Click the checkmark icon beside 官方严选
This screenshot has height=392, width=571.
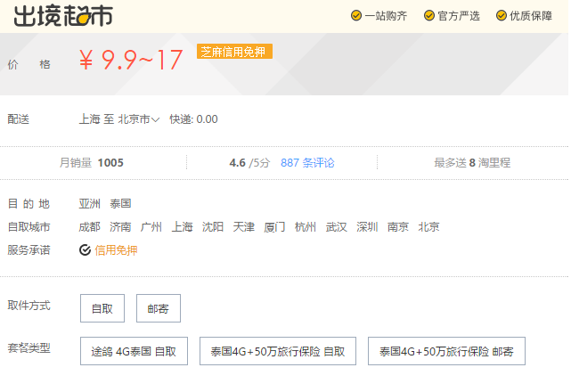coord(429,16)
